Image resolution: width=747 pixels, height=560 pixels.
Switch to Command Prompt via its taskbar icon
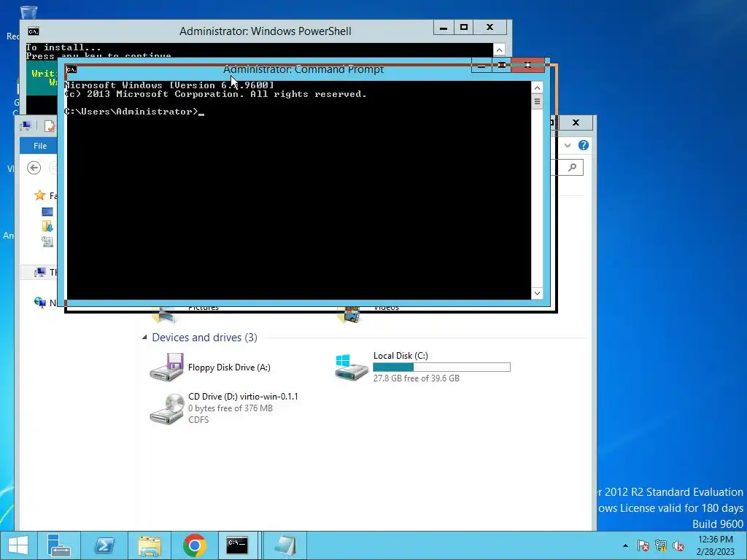pos(237,545)
